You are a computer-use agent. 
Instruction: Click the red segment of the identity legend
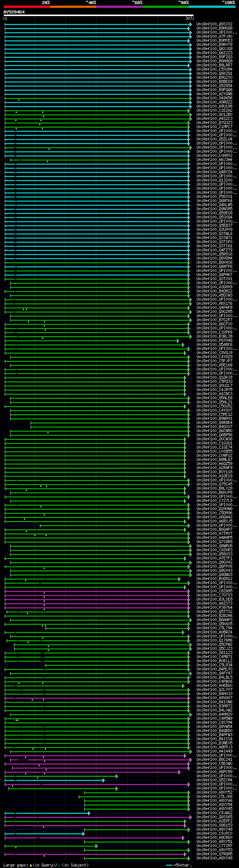pos(27,7)
